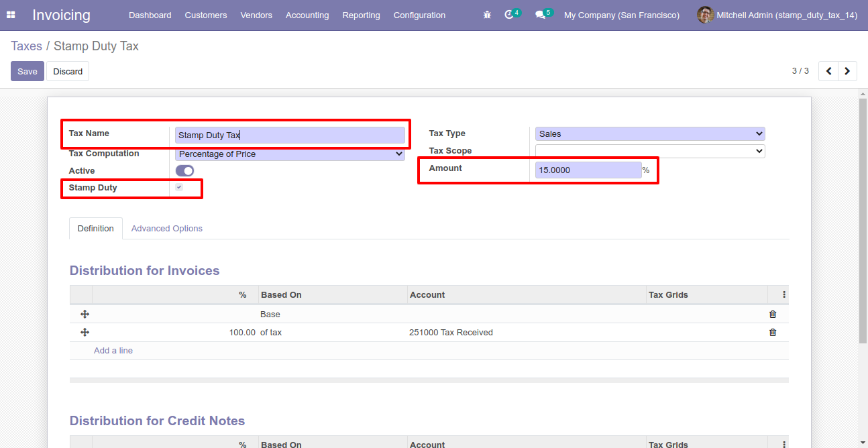
Task: Click the Save button
Action: point(28,71)
